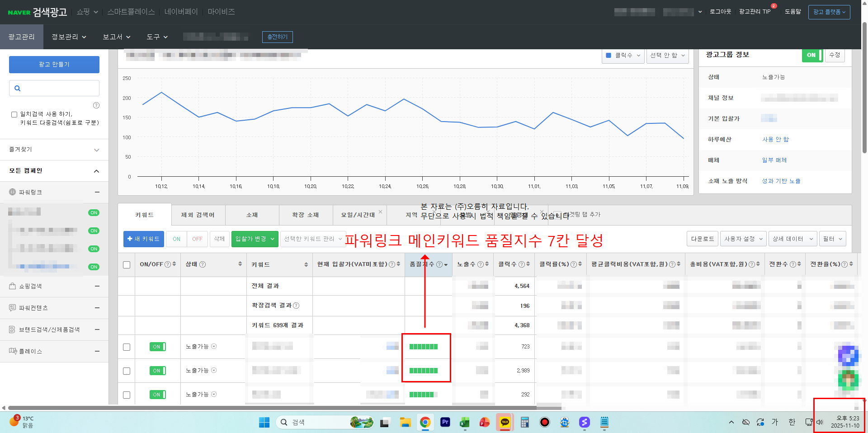Click the 파워컨텐츠 section icon
868x433 pixels.
click(x=12, y=307)
